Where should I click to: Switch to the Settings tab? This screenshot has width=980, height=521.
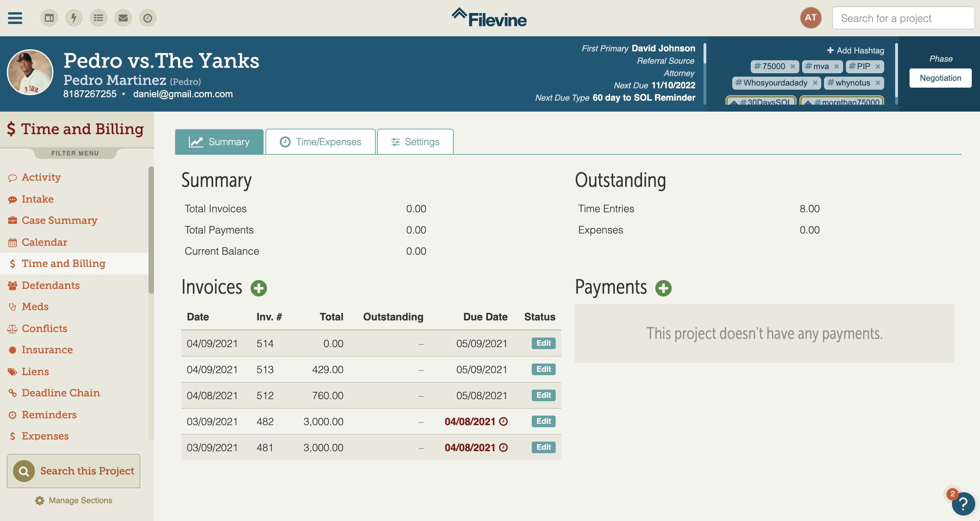pyautogui.click(x=415, y=142)
